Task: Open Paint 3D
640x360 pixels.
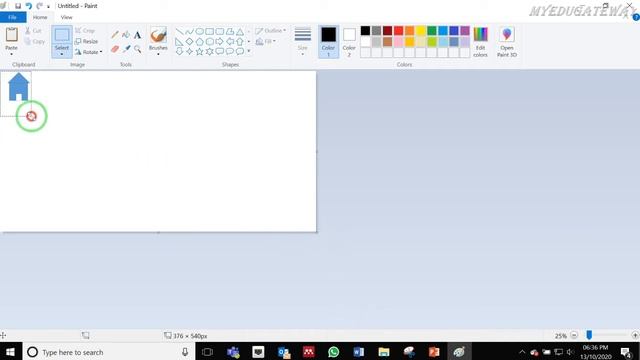Action: (x=507, y=42)
